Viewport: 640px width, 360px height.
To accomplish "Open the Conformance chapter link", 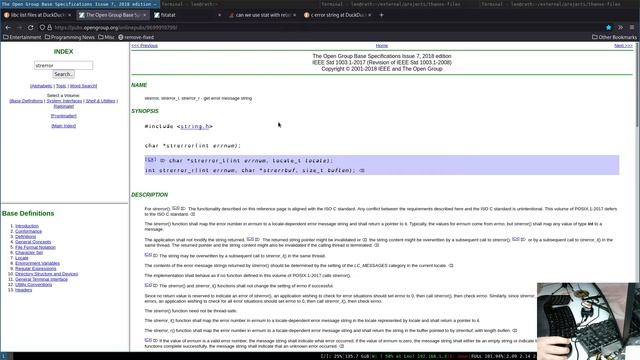I will pyautogui.click(x=29, y=231).
